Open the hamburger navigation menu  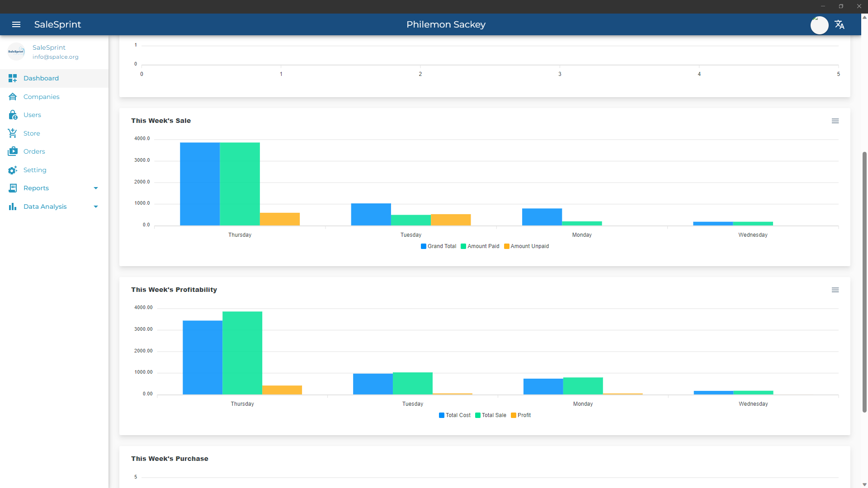coord(16,24)
